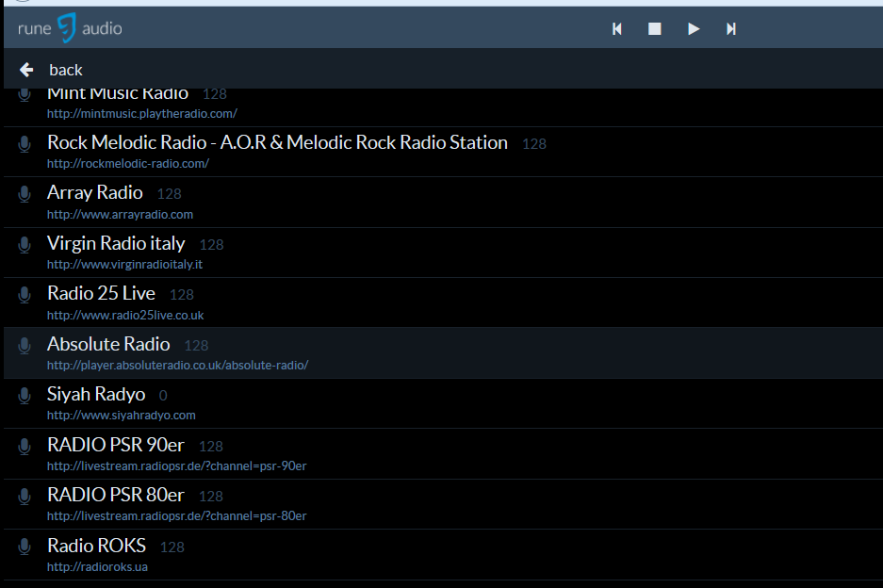Viewport: 883px width, 588px height.
Task: Open the www.siyahradyo.com link
Action: (x=122, y=416)
